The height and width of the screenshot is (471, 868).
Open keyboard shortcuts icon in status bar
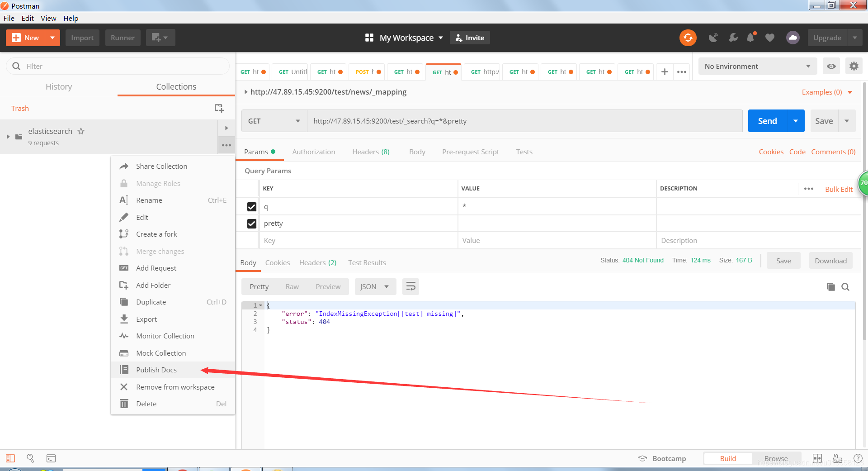(837, 458)
